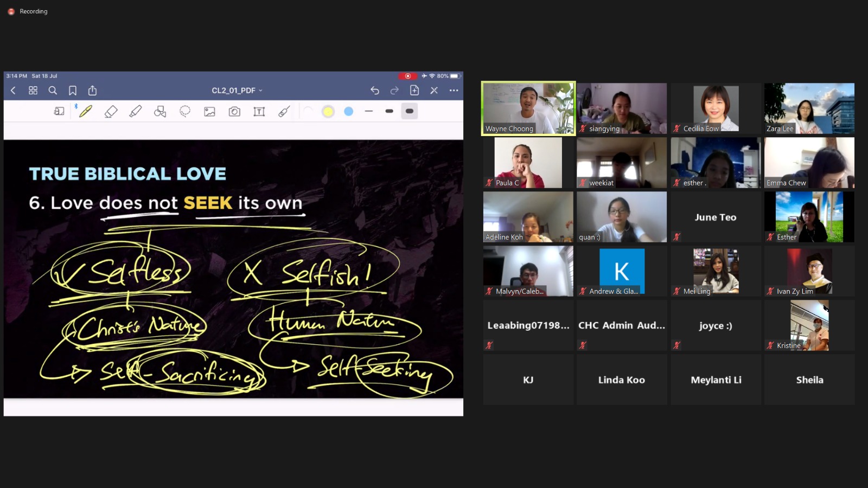Click the insert image tool
This screenshot has width=868, height=488.
209,111
